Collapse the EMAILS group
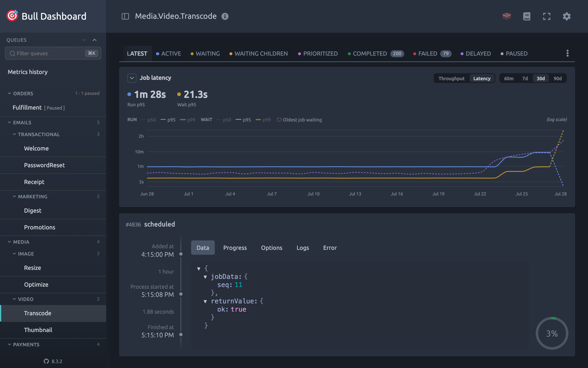The image size is (588, 368). [x=9, y=122]
